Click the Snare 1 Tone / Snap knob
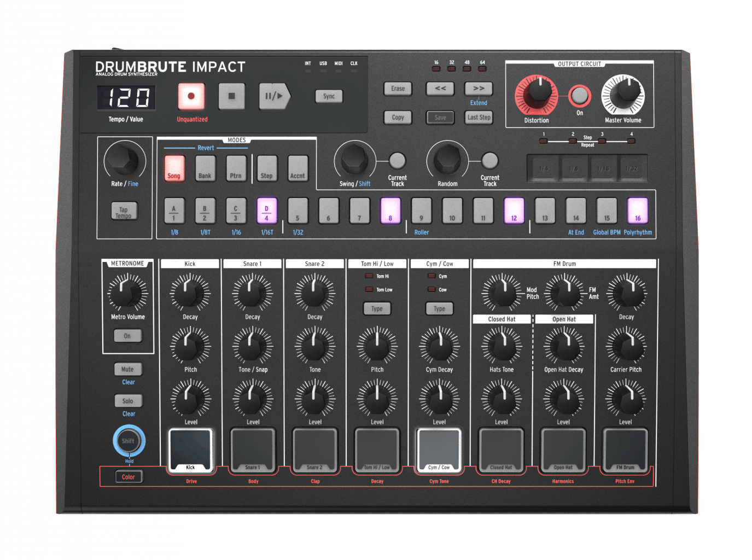The height and width of the screenshot is (560, 752). tap(252, 345)
